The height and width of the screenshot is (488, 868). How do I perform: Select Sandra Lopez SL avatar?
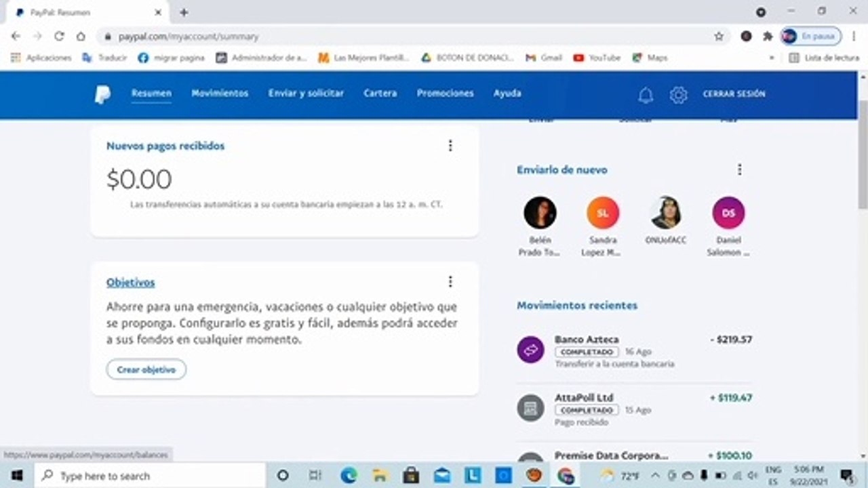tap(603, 213)
